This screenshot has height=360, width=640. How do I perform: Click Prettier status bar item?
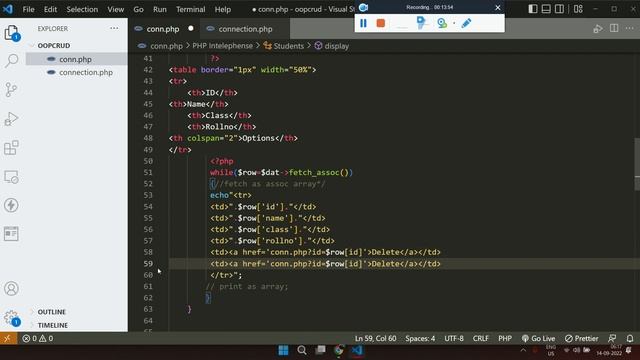(x=581, y=338)
